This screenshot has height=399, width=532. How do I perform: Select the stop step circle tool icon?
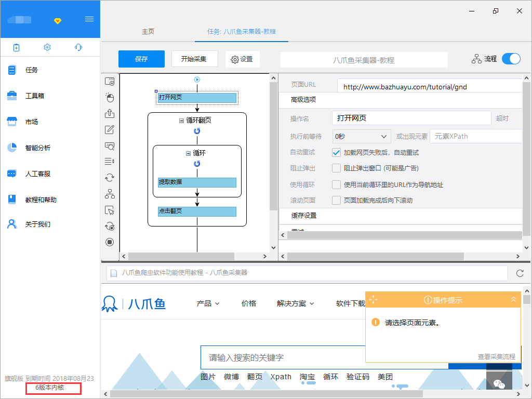coord(110,242)
